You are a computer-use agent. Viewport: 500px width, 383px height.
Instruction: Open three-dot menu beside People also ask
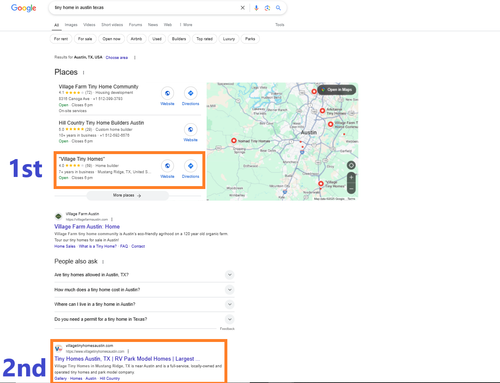[103, 262]
